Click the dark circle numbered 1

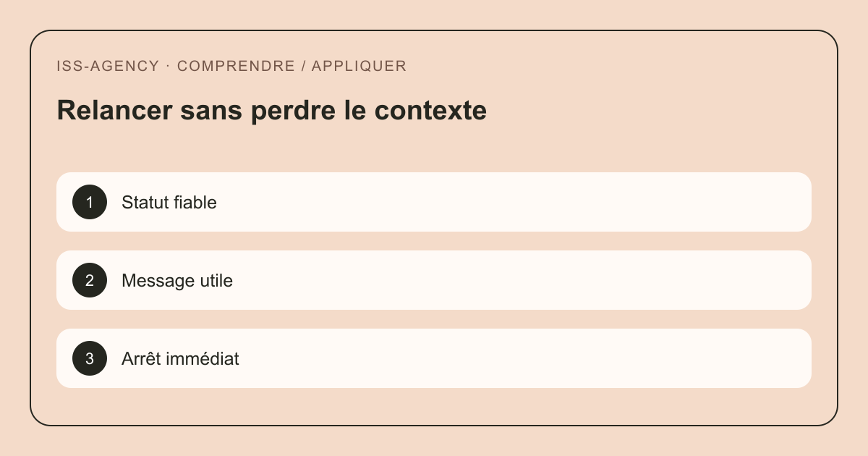pyautogui.click(x=90, y=202)
